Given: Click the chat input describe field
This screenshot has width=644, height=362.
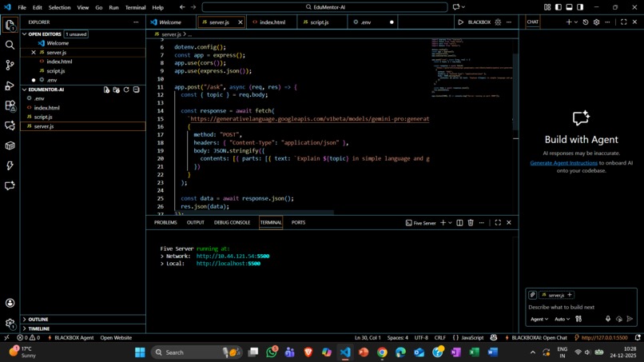Looking at the screenshot, I should click(x=581, y=308).
